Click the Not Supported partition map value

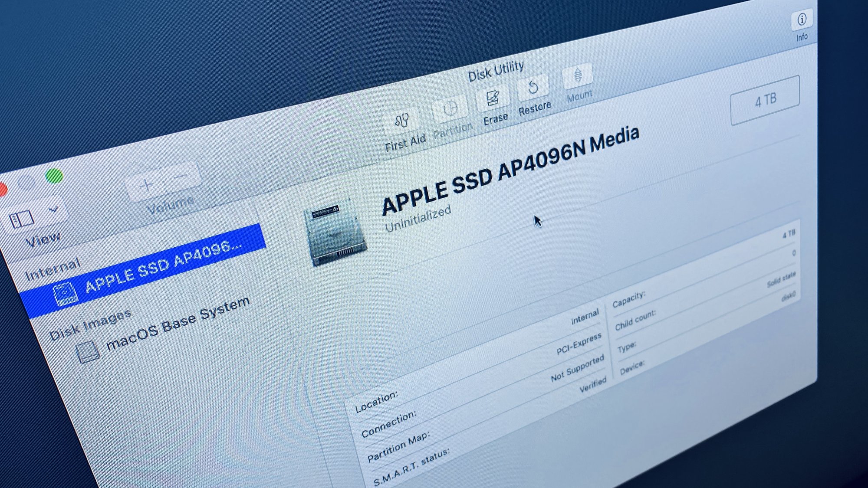[577, 368]
